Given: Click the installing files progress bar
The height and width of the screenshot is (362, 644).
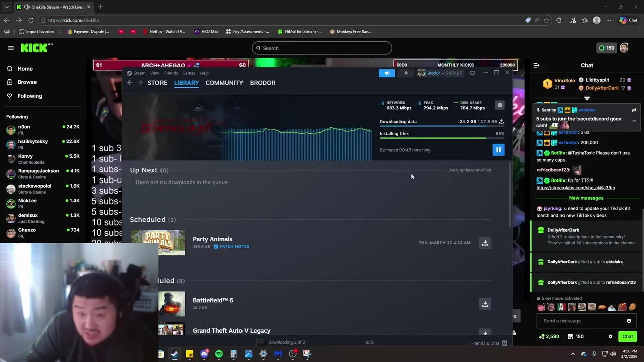Looking at the screenshot, I should click(442, 138).
